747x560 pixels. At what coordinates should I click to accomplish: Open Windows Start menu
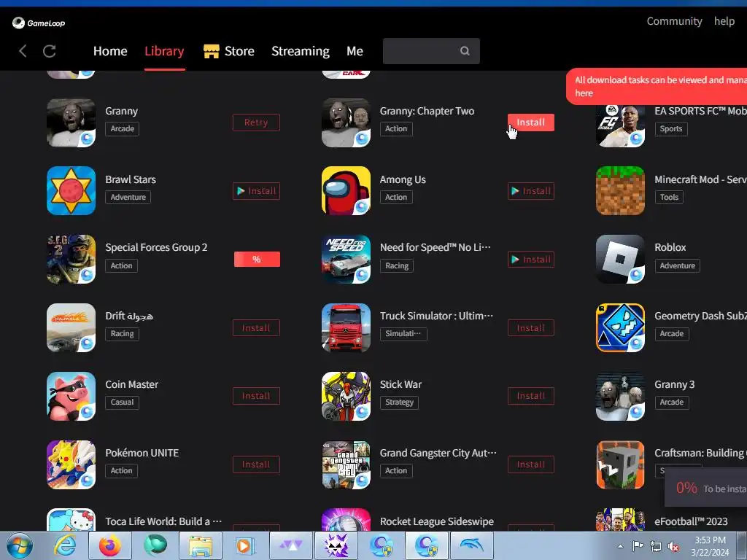pyautogui.click(x=19, y=545)
